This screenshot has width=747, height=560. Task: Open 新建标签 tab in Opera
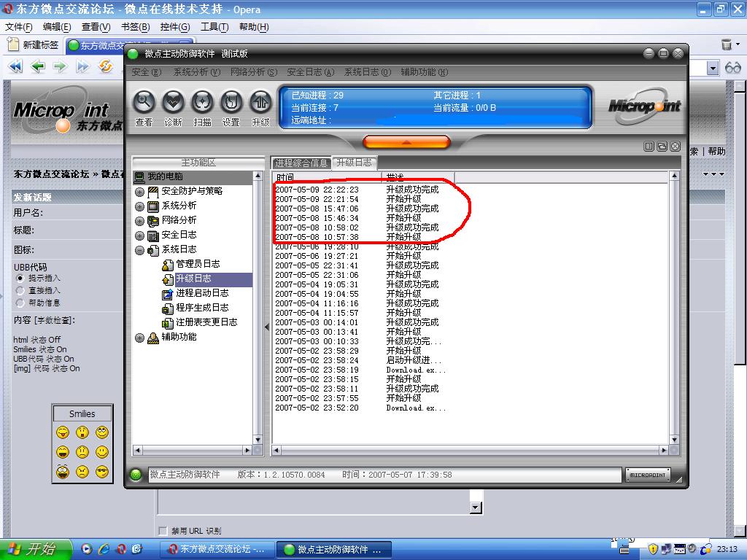[x=34, y=45]
